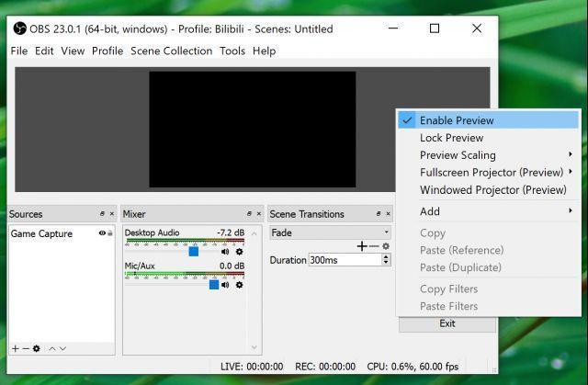Close the OBS window
This screenshot has height=385, width=588.
477,28
